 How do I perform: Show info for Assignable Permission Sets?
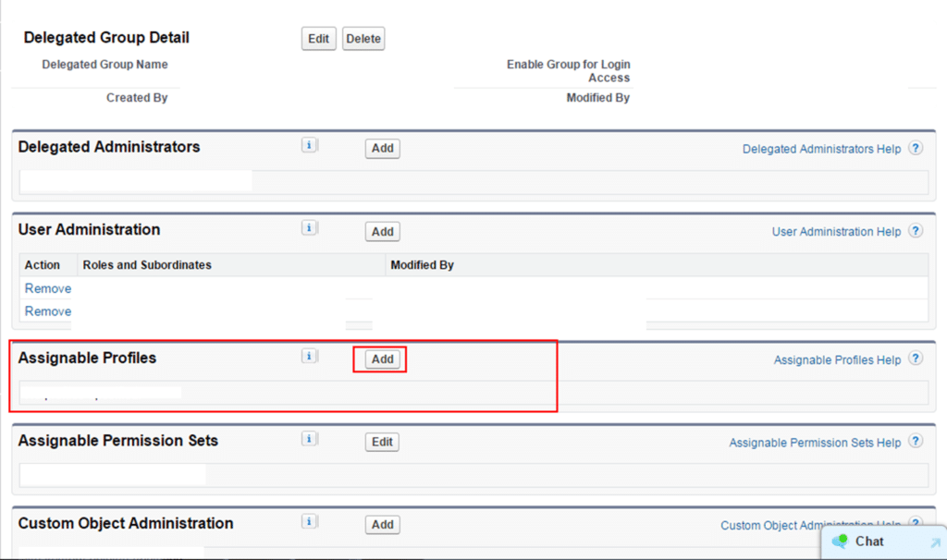click(310, 439)
